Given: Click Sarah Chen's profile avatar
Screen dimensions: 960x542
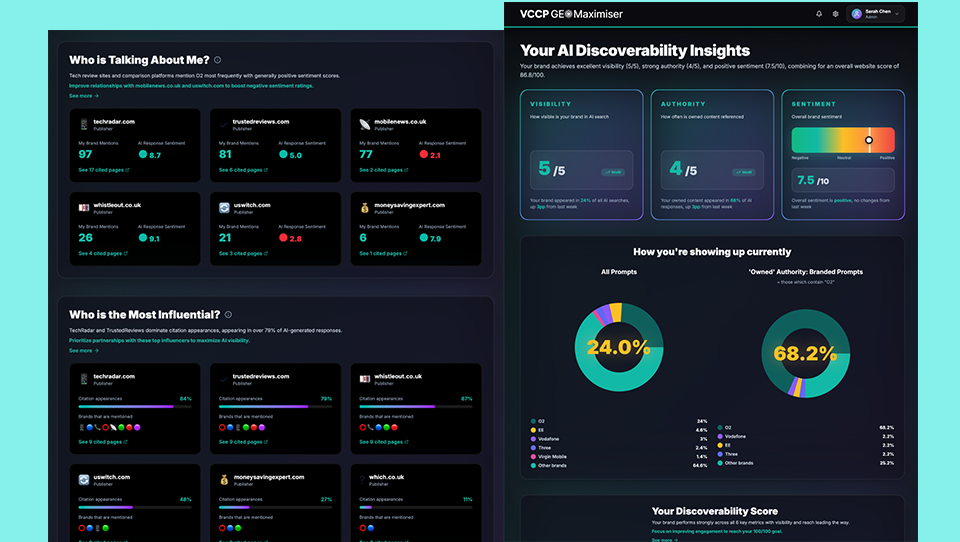Looking at the screenshot, I should tap(857, 13).
